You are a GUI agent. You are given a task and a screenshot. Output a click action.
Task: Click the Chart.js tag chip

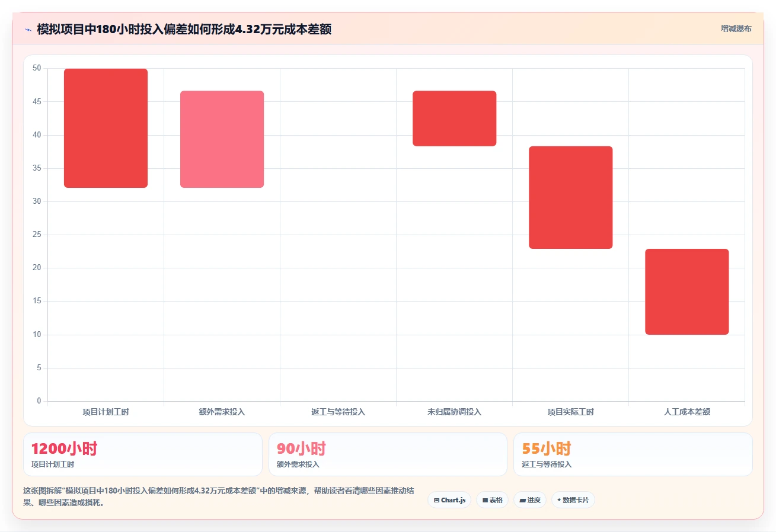tap(449, 500)
